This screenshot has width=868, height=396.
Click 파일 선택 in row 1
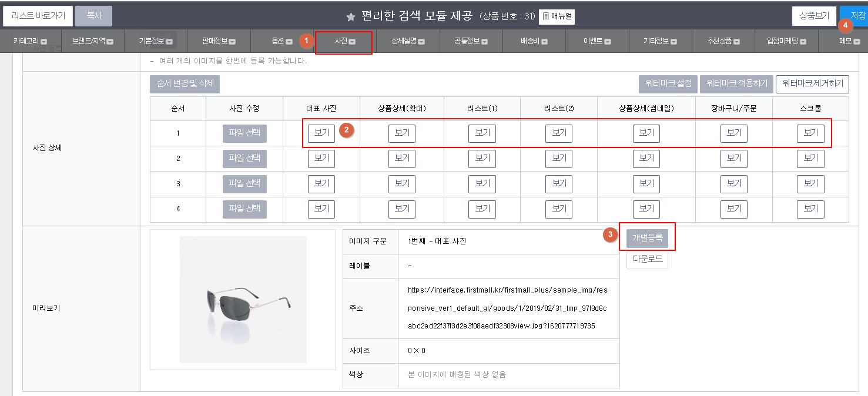pos(244,133)
